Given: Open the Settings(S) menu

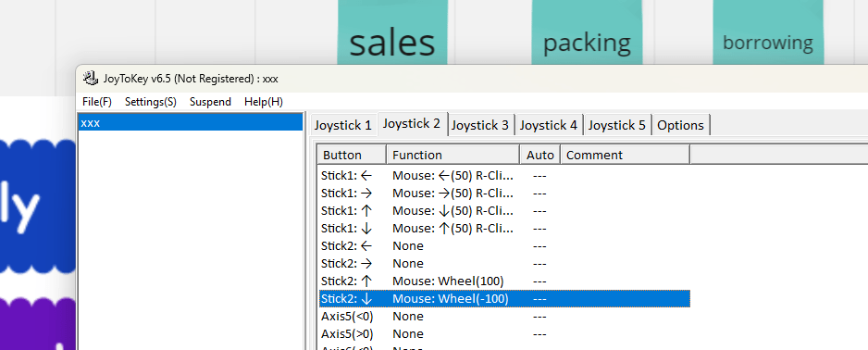Looking at the screenshot, I should coord(151,102).
